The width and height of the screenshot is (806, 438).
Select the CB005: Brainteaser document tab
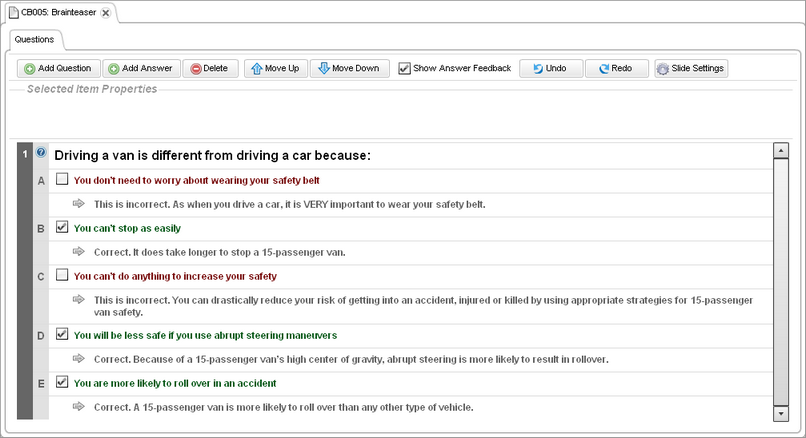click(55, 12)
